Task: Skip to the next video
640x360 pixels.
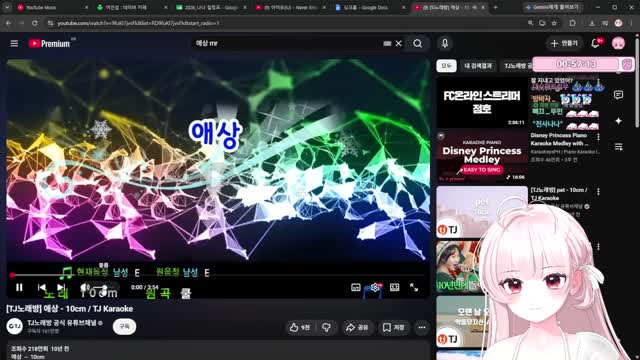Action: pyautogui.click(x=60, y=287)
